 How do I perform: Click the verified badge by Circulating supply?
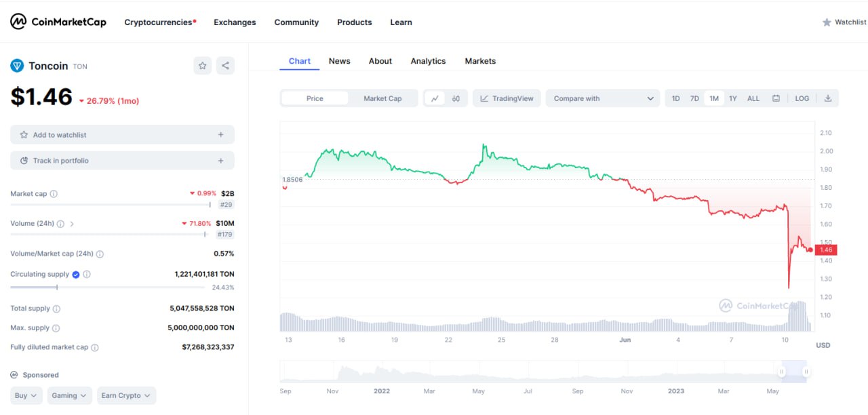click(76, 275)
